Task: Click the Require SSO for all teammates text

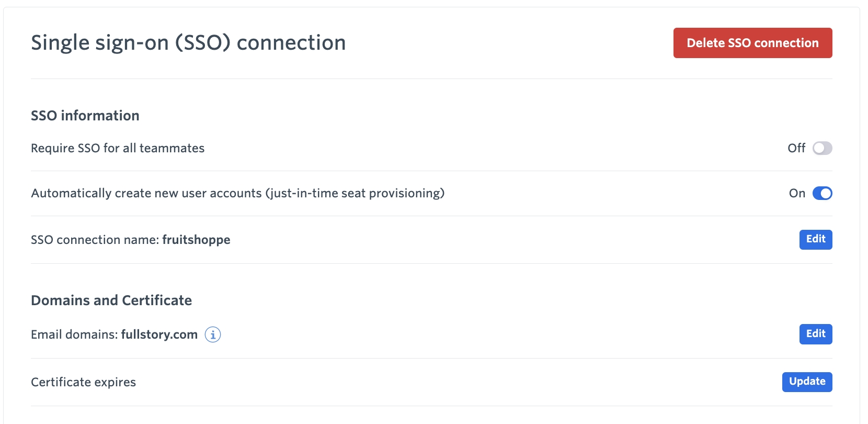Action: pyautogui.click(x=118, y=148)
